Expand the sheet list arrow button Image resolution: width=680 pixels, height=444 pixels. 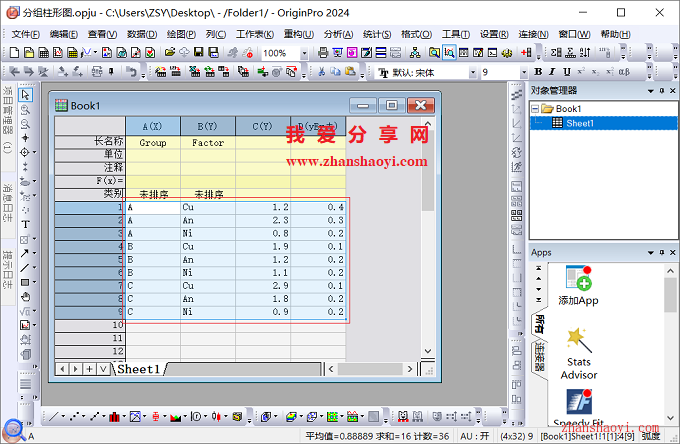click(x=103, y=369)
